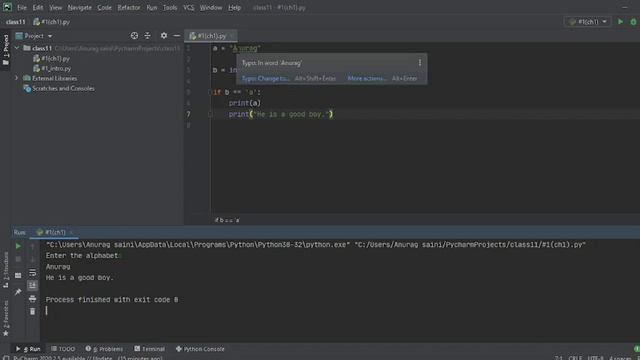Close the #1(ch1).py editor tab
The height and width of the screenshot is (360, 640).
tap(231, 36)
